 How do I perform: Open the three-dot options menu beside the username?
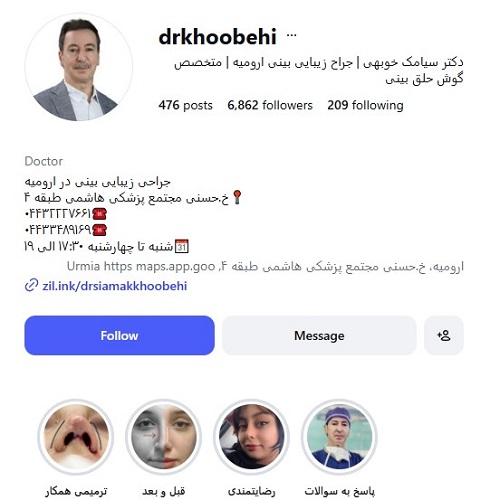[x=291, y=35]
